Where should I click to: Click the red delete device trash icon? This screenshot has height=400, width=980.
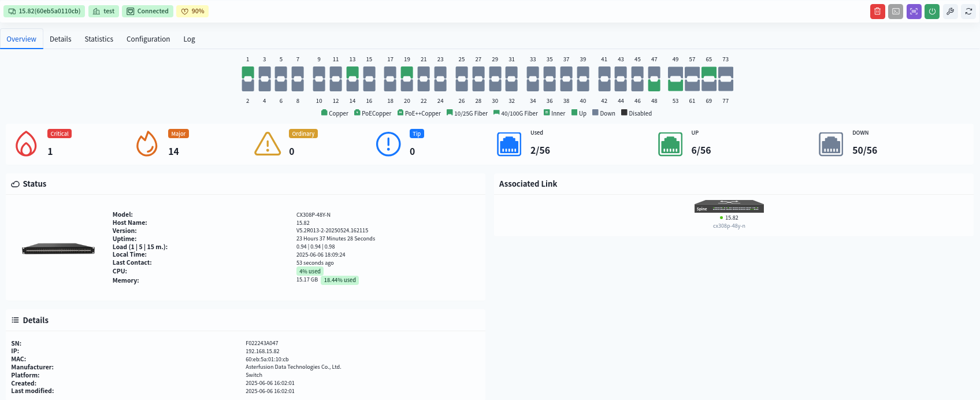877,12
